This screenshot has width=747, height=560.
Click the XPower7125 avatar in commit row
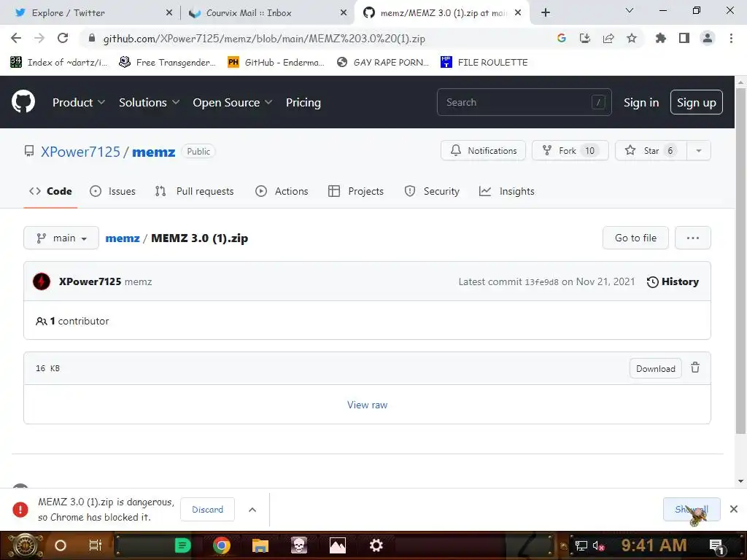[x=42, y=281]
